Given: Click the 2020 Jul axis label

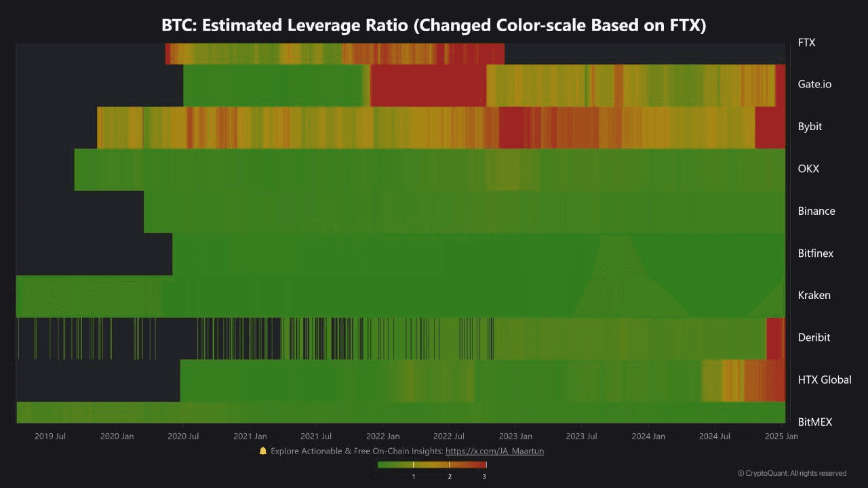Looking at the screenshot, I should pos(183,436).
